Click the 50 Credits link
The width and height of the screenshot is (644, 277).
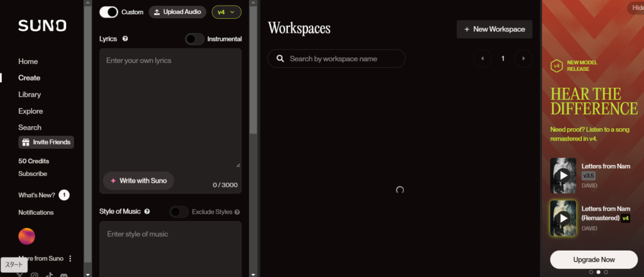(x=34, y=161)
